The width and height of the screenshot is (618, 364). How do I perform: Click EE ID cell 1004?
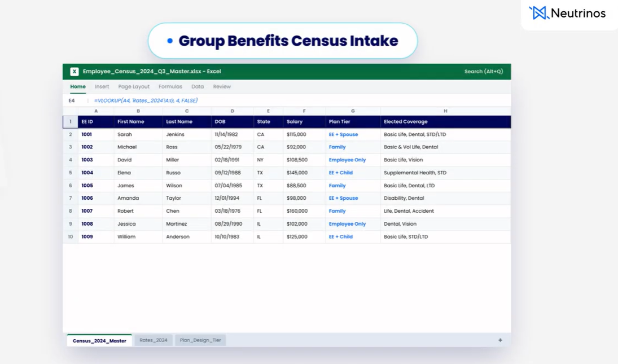coord(96,173)
